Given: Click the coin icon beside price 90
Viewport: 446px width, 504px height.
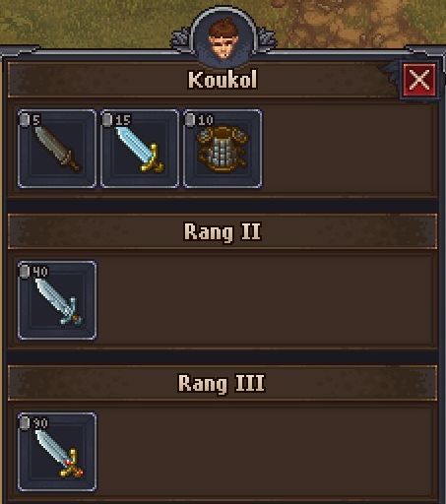Looking at the screenshot, I should (25, 423).
